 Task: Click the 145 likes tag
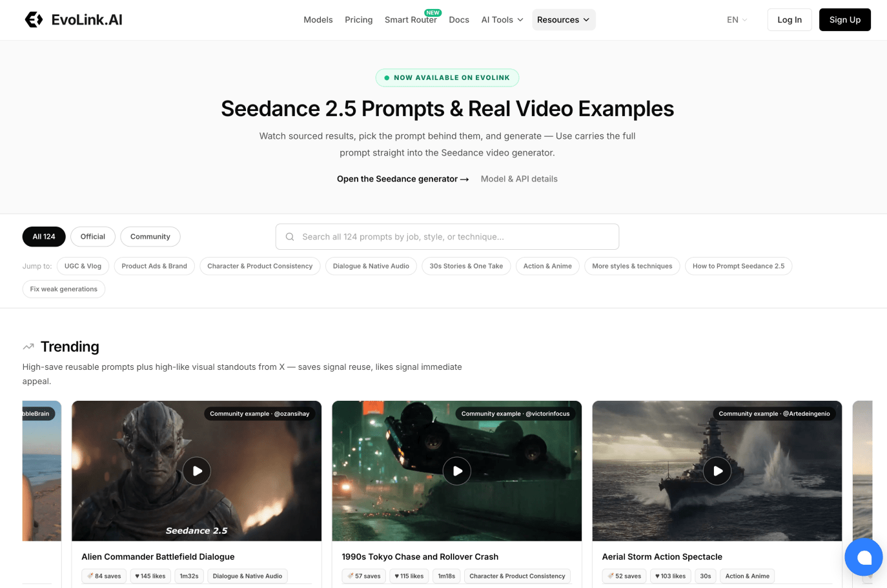tap(150, 576)
